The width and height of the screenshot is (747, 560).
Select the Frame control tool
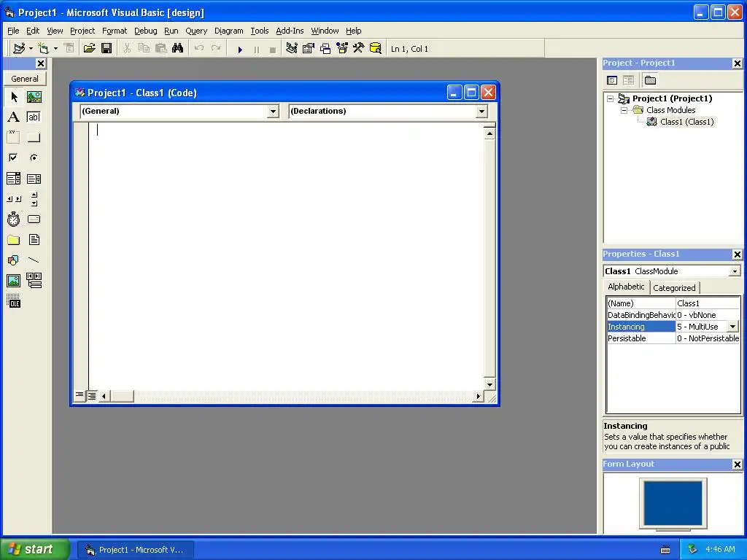click(14, 138)
